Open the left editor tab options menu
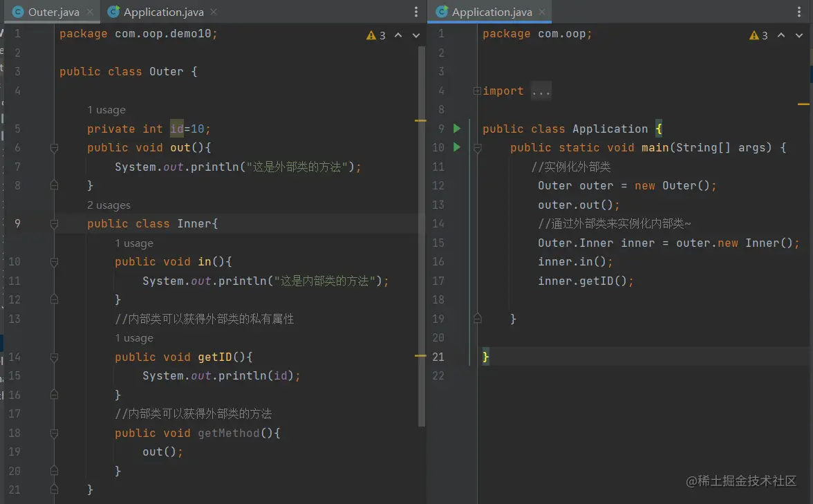The width and height of the screenshot is (813, 504). pyautogui.click(x=416, y=12)
